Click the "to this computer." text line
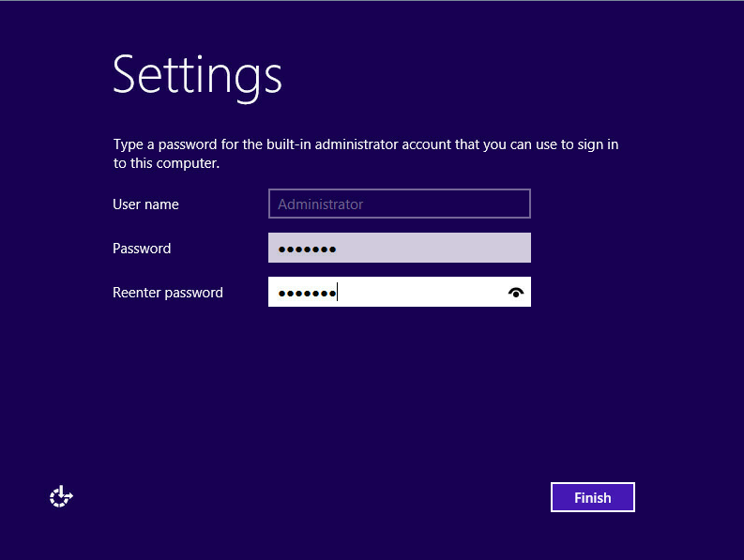 [x=166, y=163]
